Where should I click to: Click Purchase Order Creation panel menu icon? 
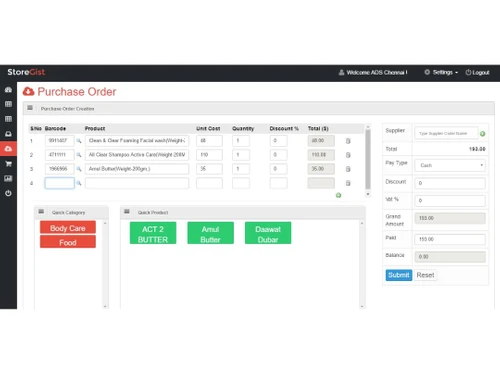coord(30,108)
